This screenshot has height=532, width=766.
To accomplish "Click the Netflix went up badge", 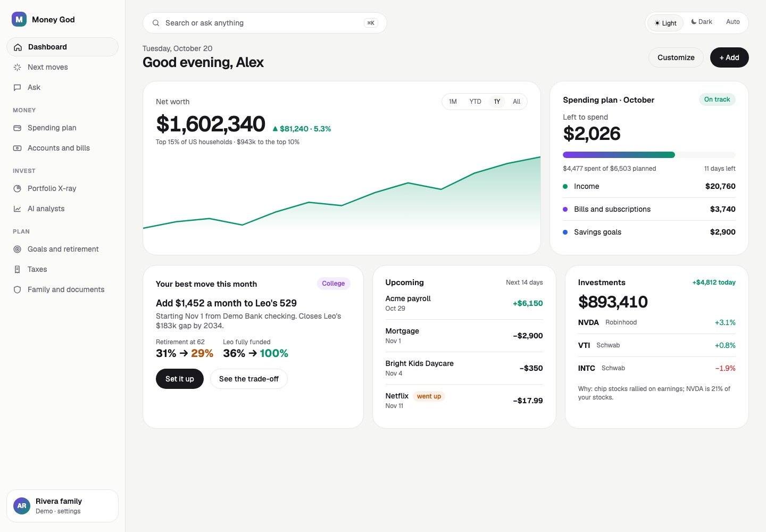I will 429,396.
